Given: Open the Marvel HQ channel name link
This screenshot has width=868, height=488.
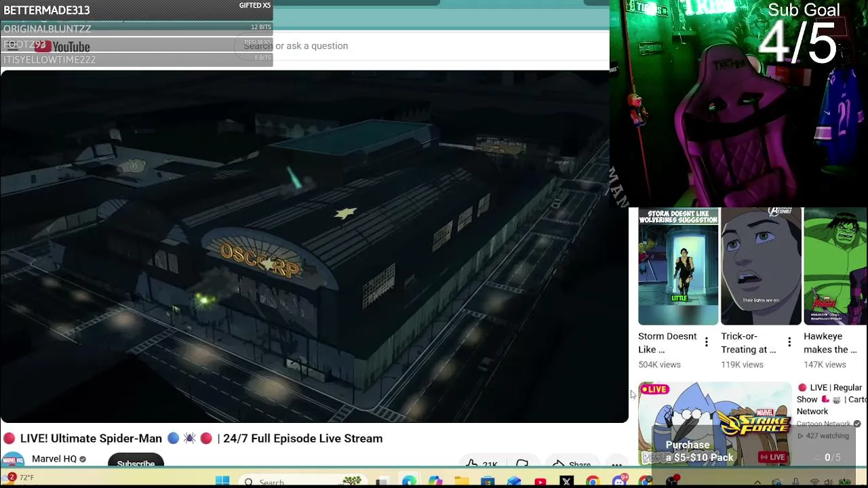Looking at the screenshot, I should [54, 459].
